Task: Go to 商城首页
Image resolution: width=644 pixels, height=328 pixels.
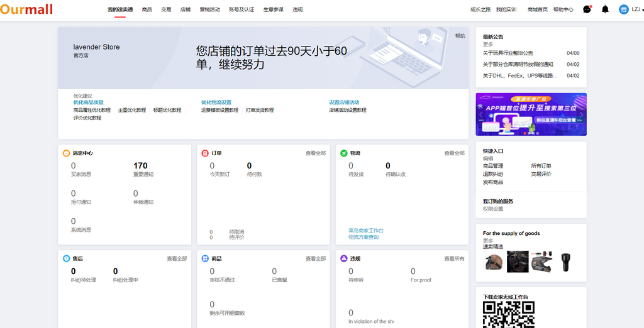Action: (537, 9)
